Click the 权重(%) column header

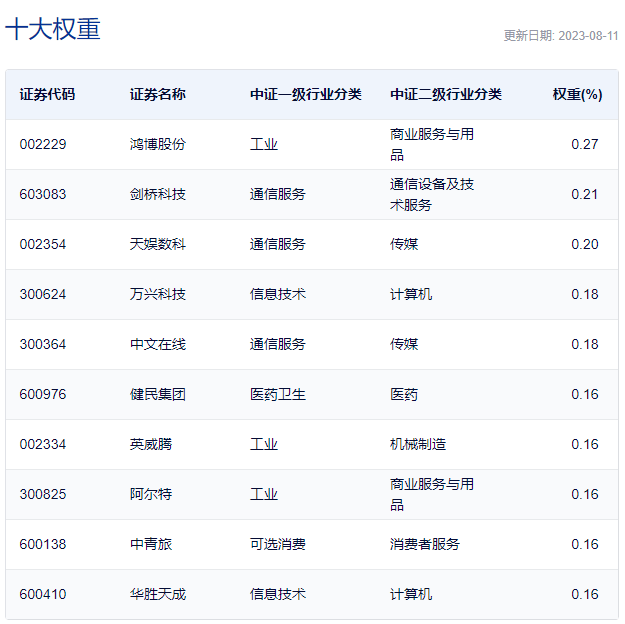point(577,94)
